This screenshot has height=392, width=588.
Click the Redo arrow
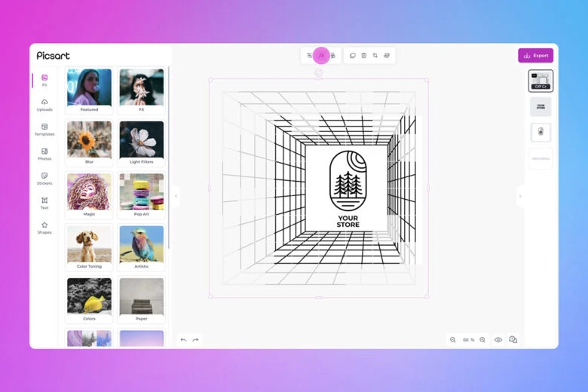pos(195,340)
